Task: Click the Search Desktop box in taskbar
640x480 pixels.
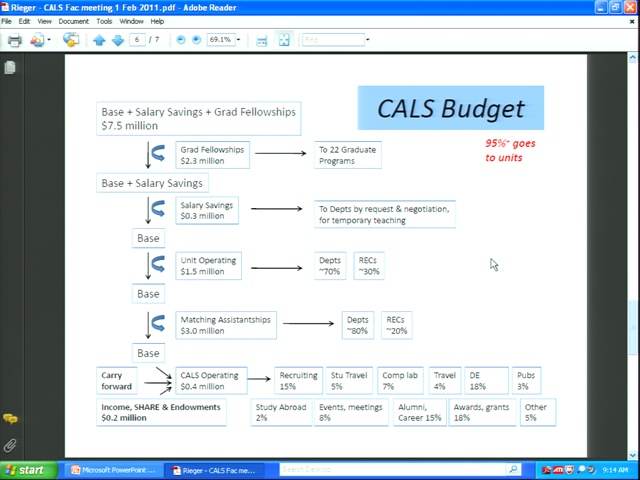Action: (392, 470)
